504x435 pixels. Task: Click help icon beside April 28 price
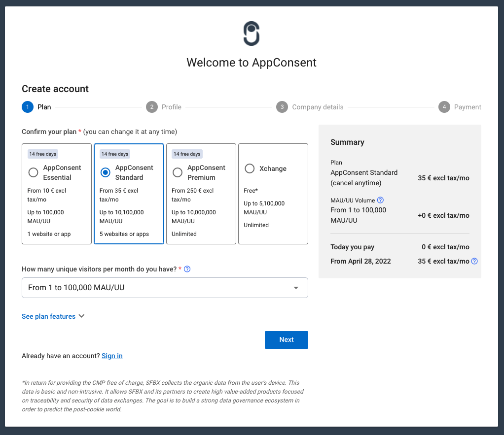pyautogui.click(x=474, y=261)
